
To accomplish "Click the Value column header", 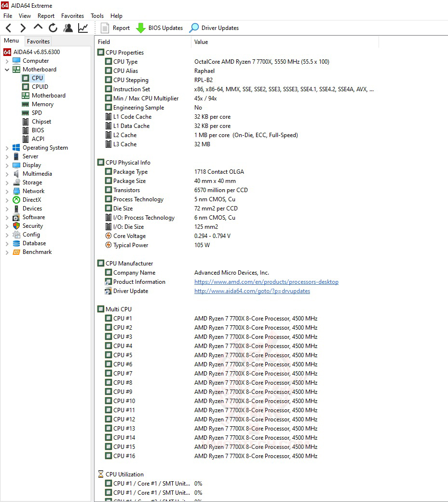I will (x=285, y=42).
